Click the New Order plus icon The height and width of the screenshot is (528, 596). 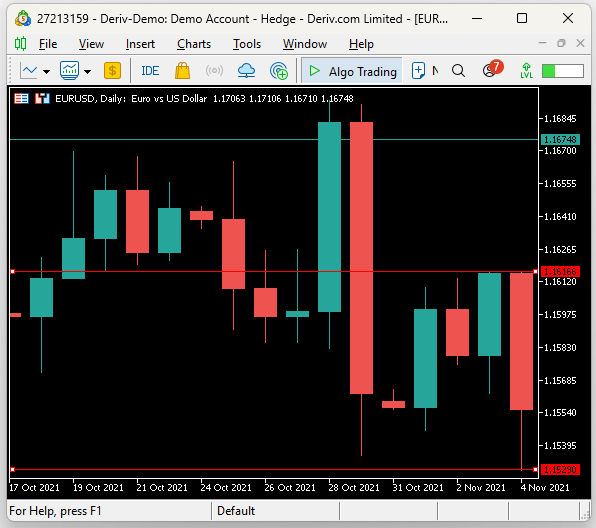click(x=418, y=71)
